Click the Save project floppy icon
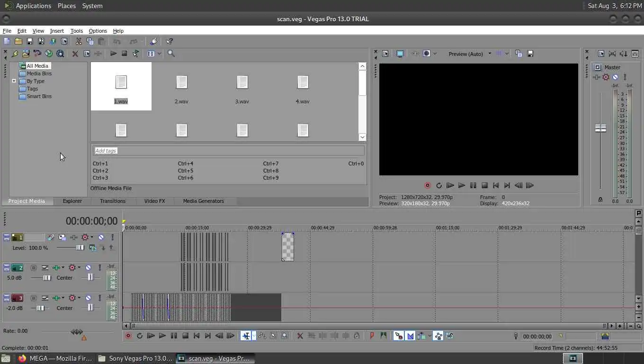644x364 pixels. 29,42
